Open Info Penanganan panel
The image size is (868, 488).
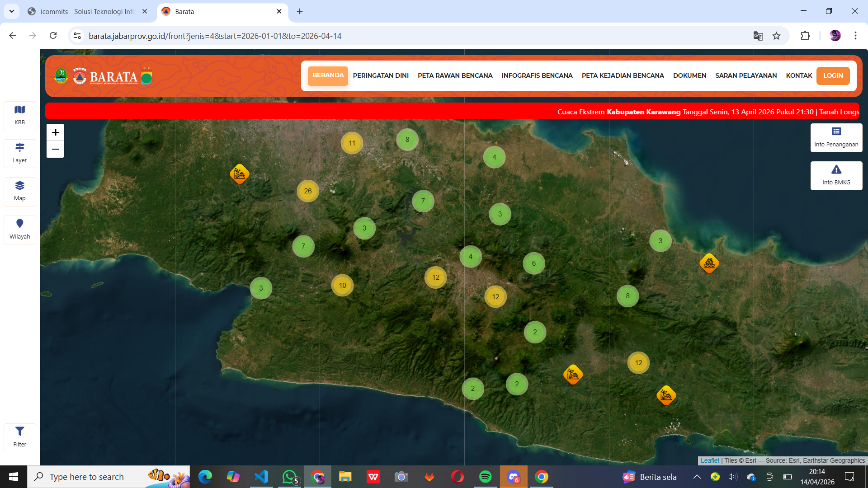pyautogui.click(x=836, y=137)
